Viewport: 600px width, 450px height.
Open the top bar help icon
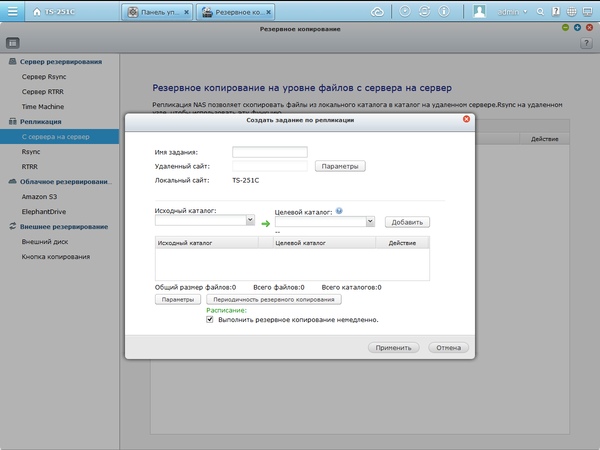556,12
